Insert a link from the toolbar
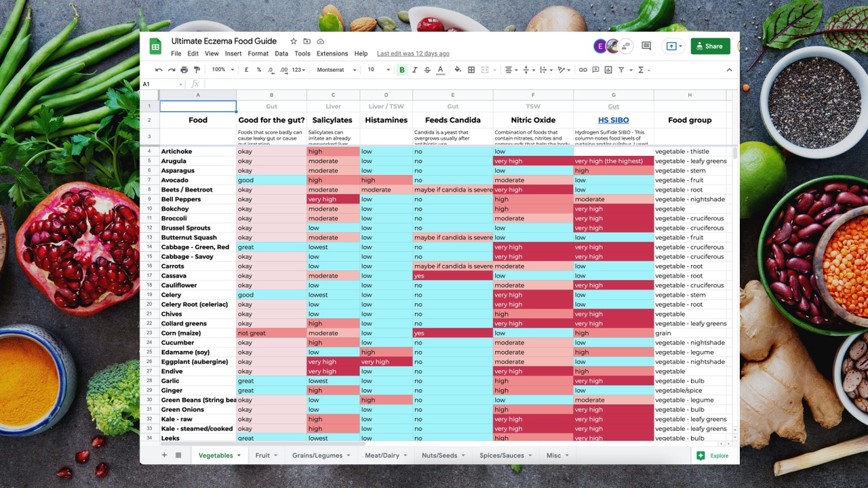The height and width of the screenshot is (488, 868). 583,70
